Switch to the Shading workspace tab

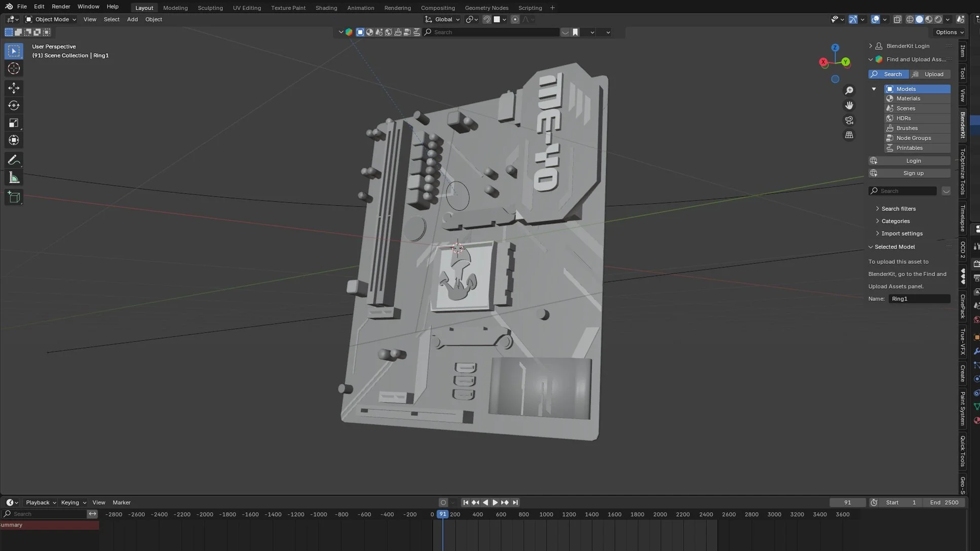(x=326, y=8)
